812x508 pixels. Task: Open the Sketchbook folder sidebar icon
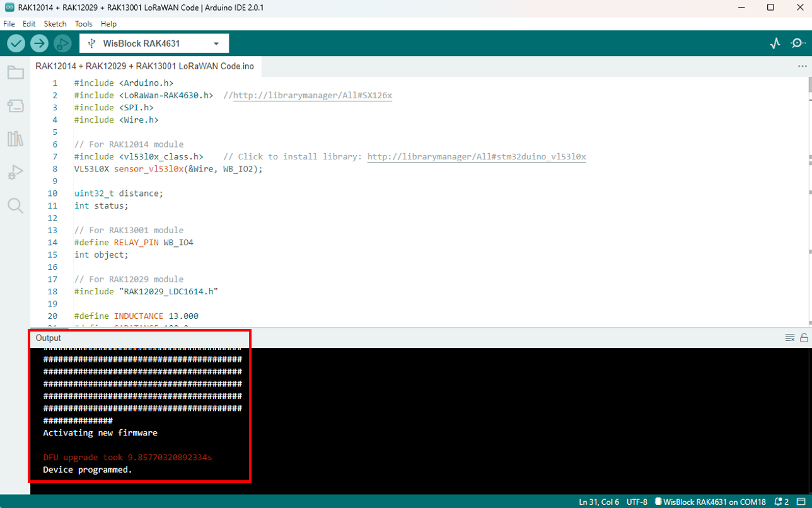pyautogui.click(x=15, y=72)
